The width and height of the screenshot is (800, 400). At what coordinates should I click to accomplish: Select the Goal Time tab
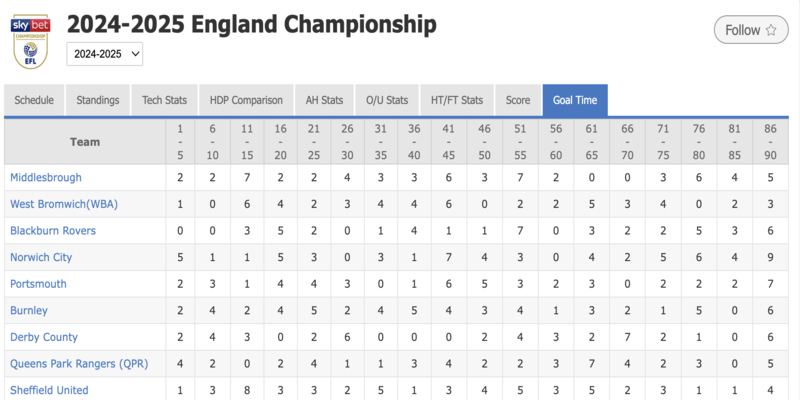tap(575, 100)
